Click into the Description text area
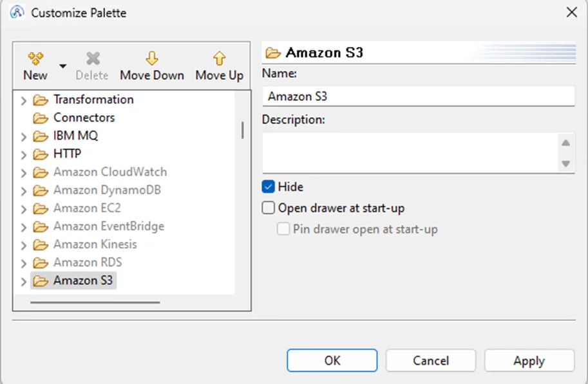The height and width of the screenshot is (384, 588). click(410, 152)
